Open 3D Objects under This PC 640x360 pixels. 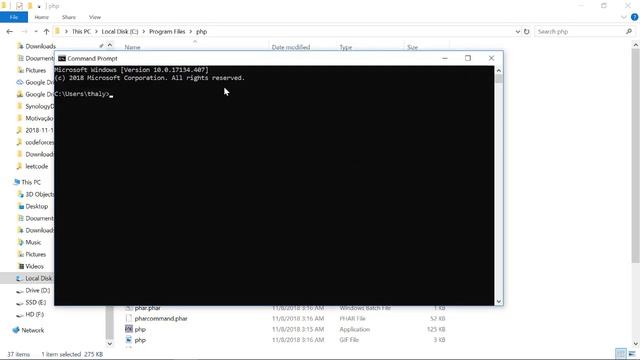pos(39,194)
